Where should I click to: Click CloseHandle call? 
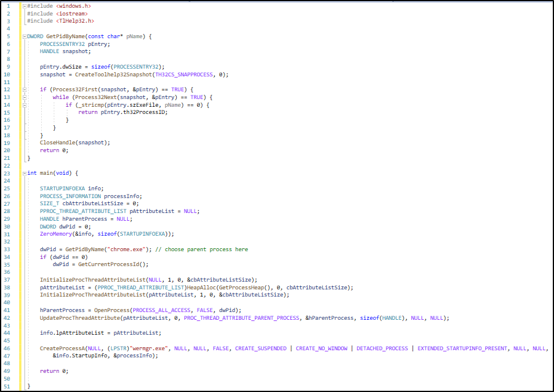tap(57, 143)
